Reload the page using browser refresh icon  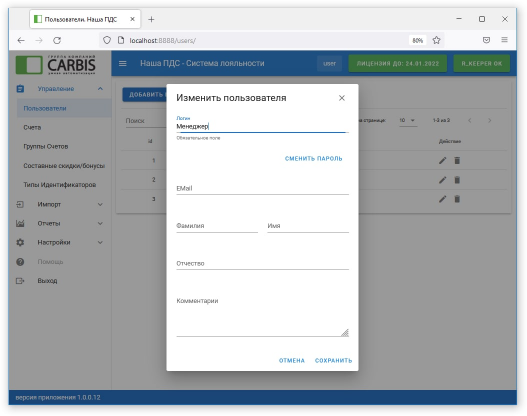pyautogui.click(x=57, y=40)
